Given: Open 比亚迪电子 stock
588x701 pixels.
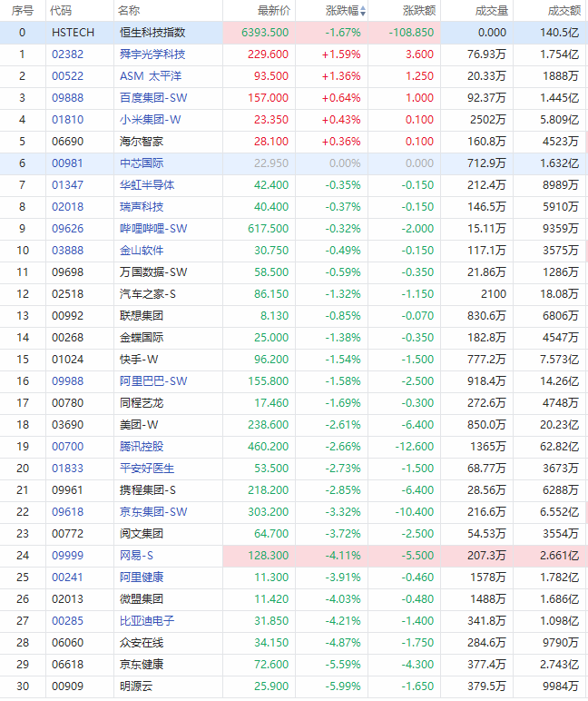Looking at the screenshot, I should (x=147, y=620).
